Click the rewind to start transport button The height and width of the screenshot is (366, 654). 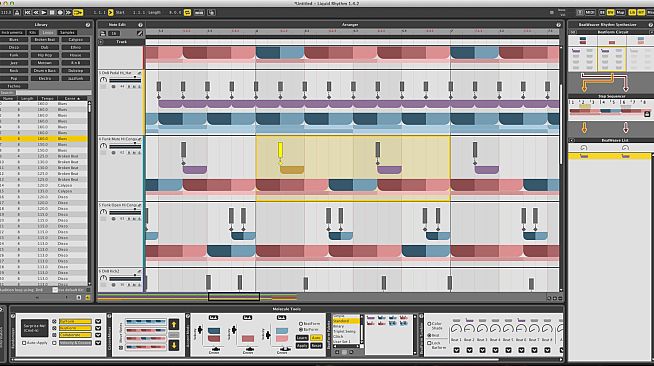pyautogui.click(x=28, y=13)
